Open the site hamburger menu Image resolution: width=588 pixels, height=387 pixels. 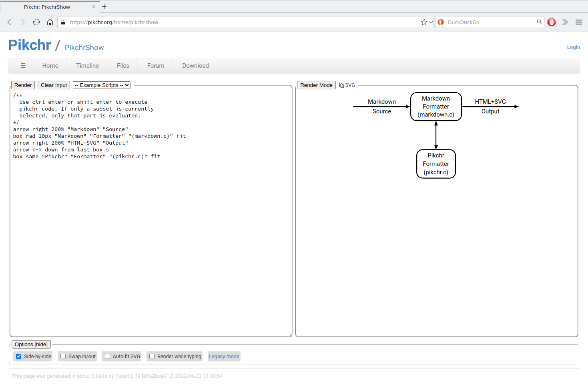pos(23,66)
